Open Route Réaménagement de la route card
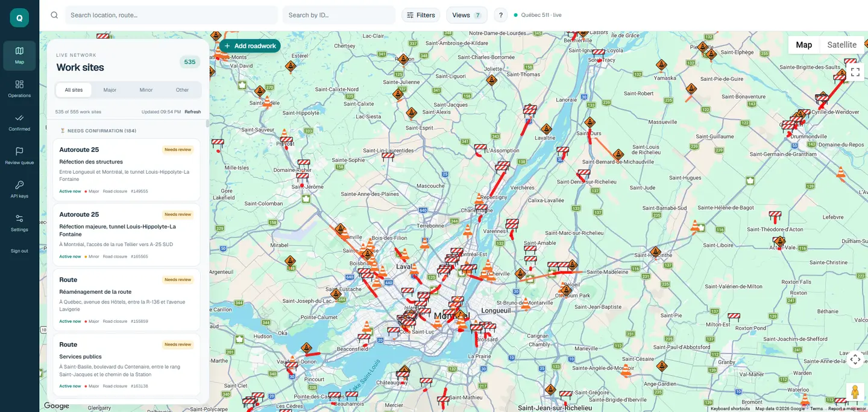Screen dimensions: 868x412 click(127, 300)
